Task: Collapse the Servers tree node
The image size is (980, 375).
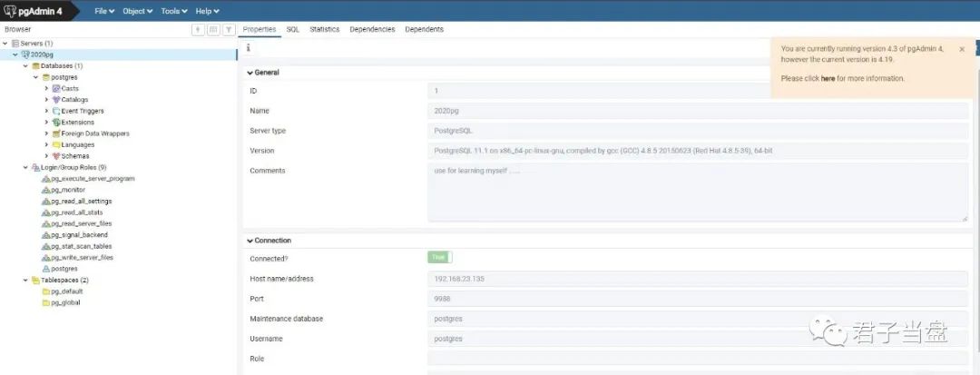Action: coord(5,44)
